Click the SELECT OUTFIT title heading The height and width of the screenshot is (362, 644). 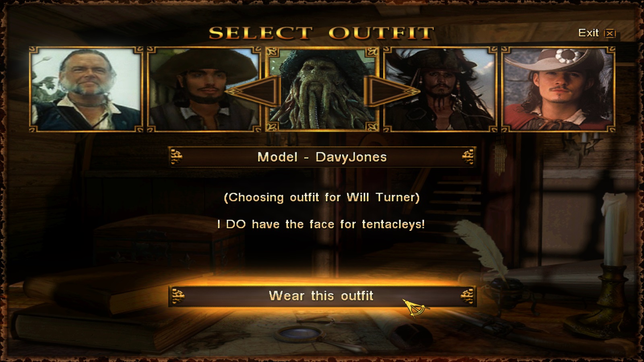point(322,33)
